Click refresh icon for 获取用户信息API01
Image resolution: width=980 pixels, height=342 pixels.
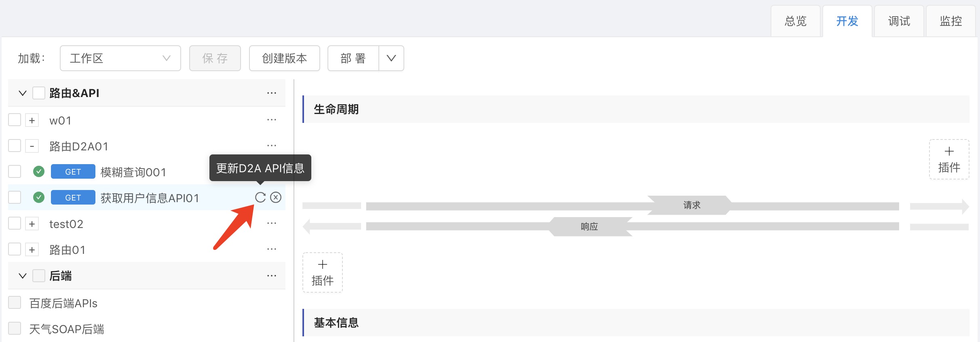pos(260,197)
